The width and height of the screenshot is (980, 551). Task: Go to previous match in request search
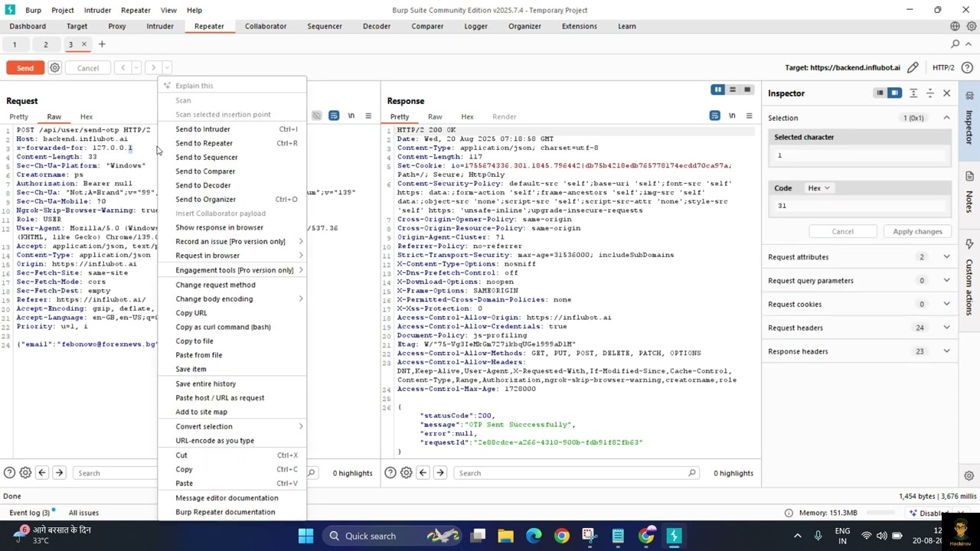pos(42,473)
